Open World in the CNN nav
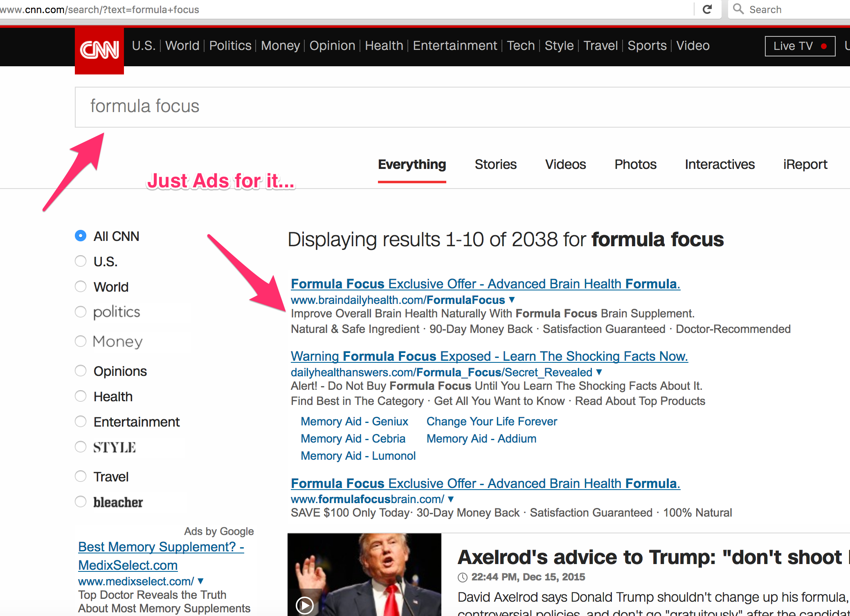 (x=182, y=45)
